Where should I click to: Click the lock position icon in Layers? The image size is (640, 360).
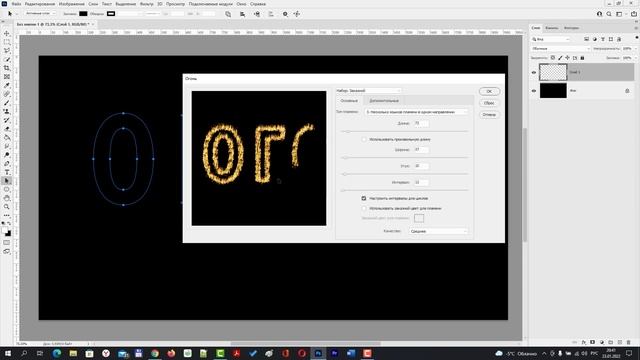coord(567,58)
